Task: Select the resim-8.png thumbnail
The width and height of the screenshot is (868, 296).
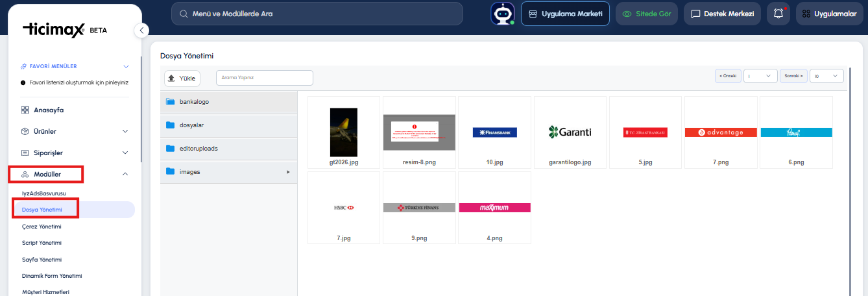Action: tap(419, 132)
